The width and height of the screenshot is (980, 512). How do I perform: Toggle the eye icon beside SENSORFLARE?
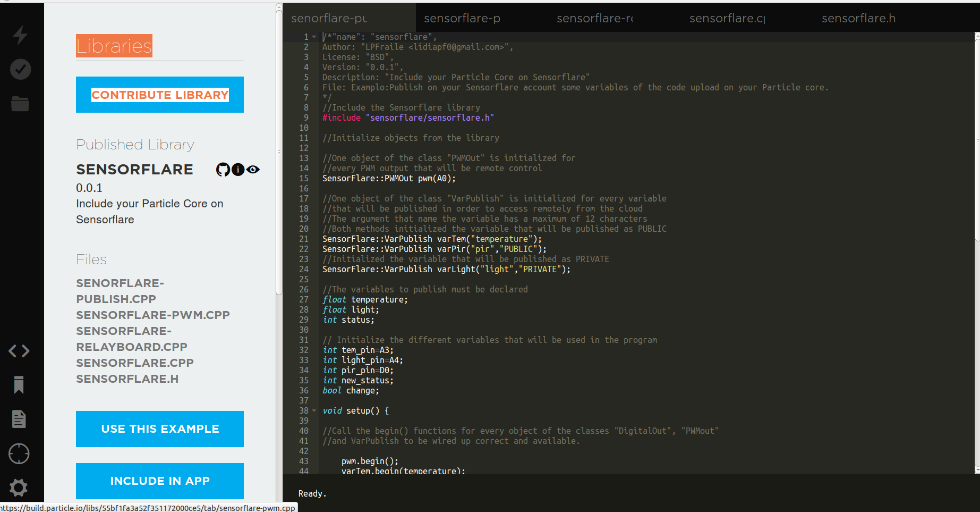click(253, 170)
